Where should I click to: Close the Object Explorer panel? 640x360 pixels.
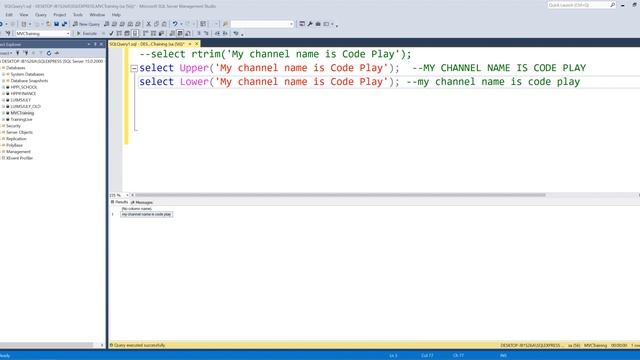102,44
